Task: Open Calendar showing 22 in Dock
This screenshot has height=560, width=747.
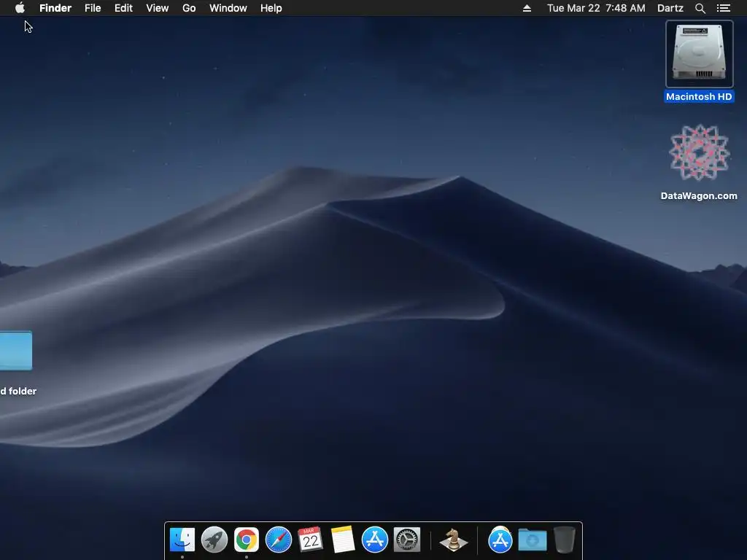Action: 311,540
